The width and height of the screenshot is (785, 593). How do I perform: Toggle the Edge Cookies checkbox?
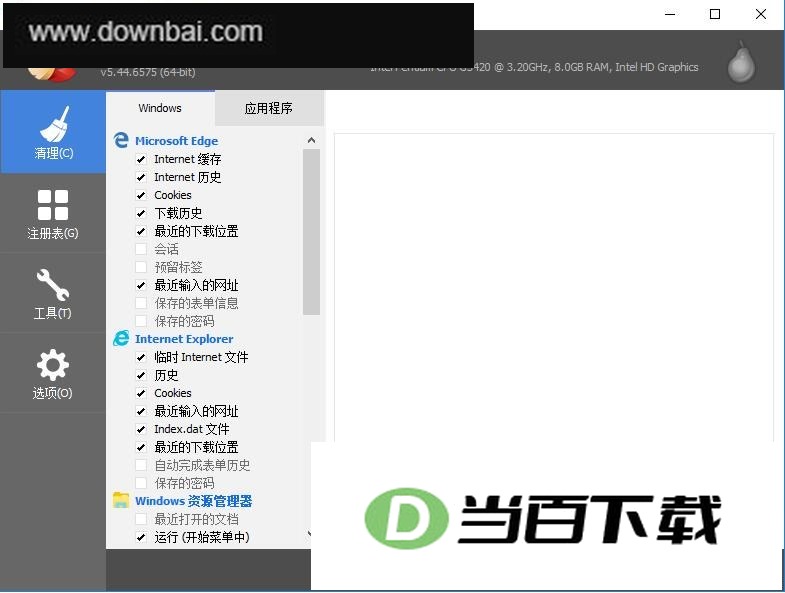(x=141, y=195)
